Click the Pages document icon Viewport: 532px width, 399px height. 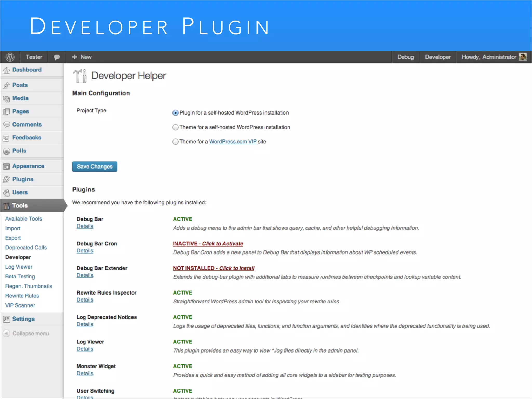6,112
